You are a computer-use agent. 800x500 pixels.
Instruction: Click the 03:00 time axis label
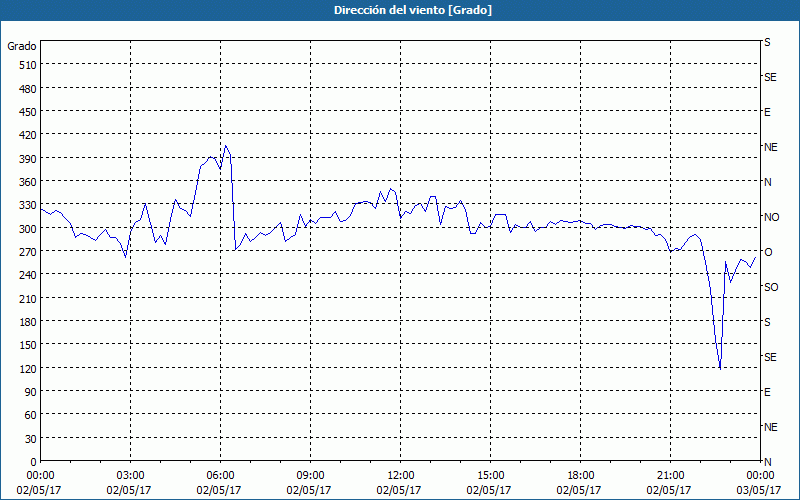click(x=130, y=476)
